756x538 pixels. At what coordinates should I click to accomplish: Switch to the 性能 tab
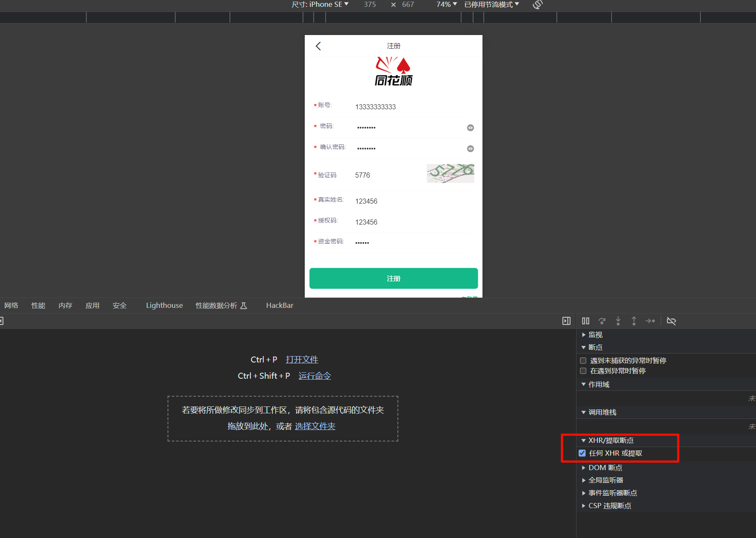point(38,305)
